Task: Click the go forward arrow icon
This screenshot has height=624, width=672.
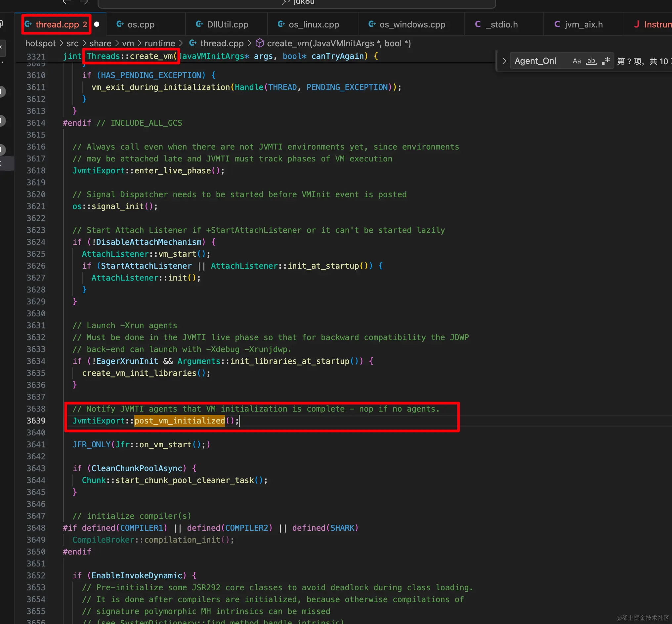Action: click(84, 2)
